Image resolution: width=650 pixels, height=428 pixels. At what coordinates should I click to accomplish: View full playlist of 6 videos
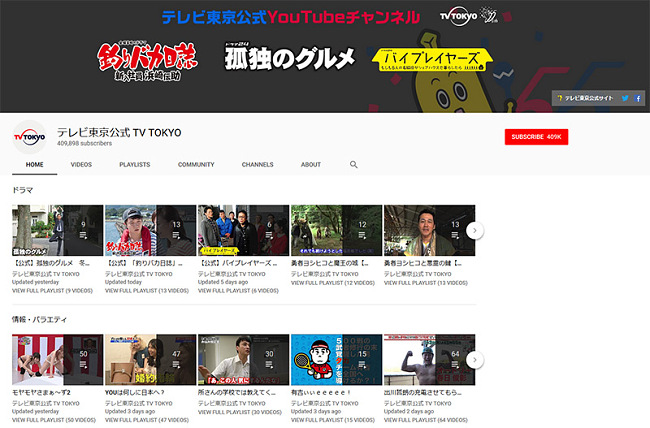point(238,291)
